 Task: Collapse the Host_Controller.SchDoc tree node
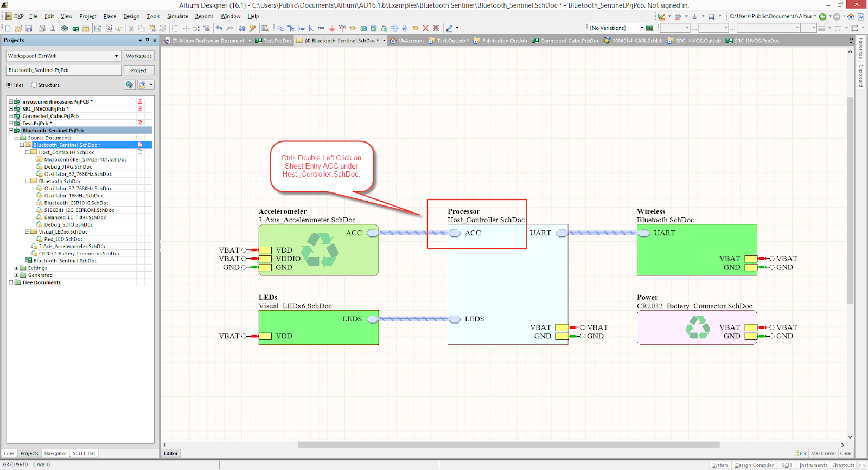tap(27, 152)
